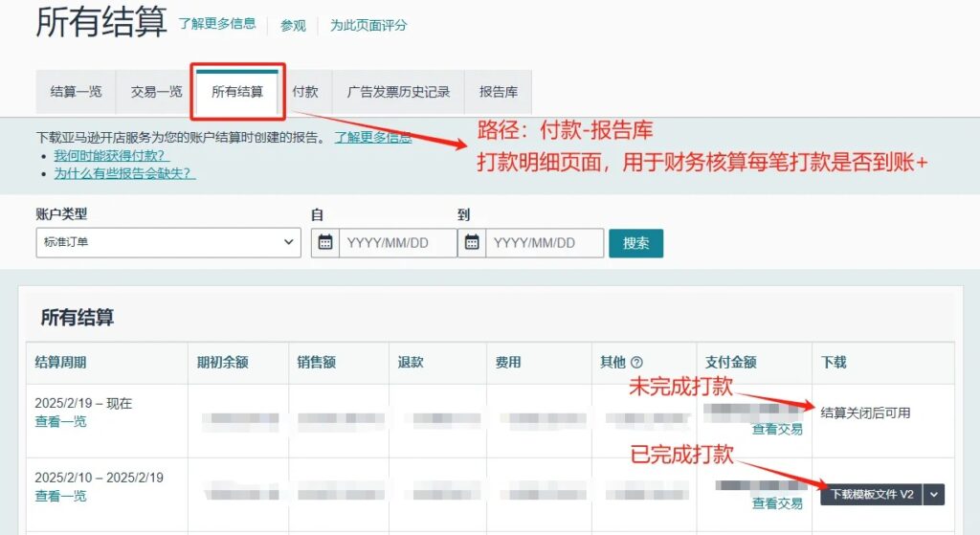Click the calendar icon for start date
980x535 pixels.
click(325, 243)
